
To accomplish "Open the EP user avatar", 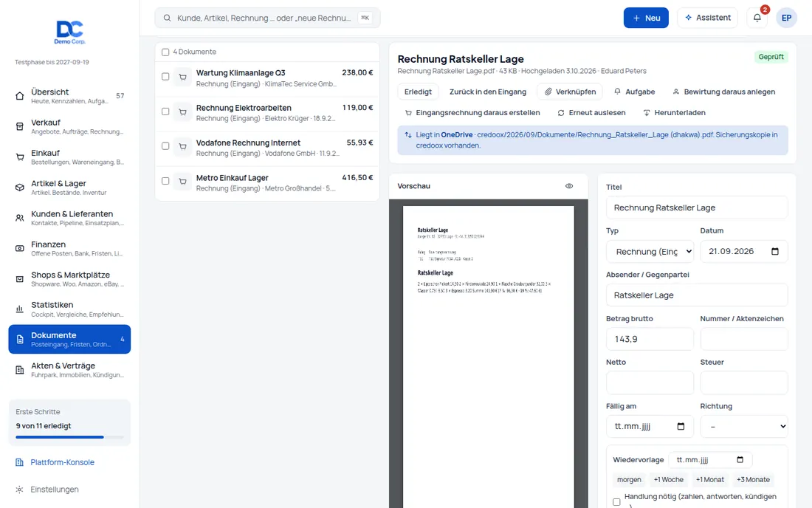I will click(x=786, y=18).
